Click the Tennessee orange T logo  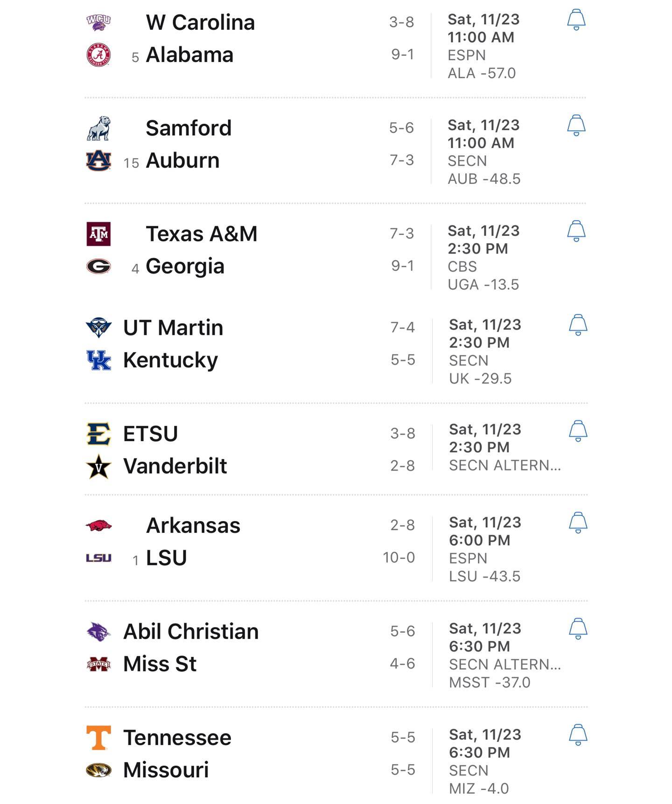click(x=98, y=738)
